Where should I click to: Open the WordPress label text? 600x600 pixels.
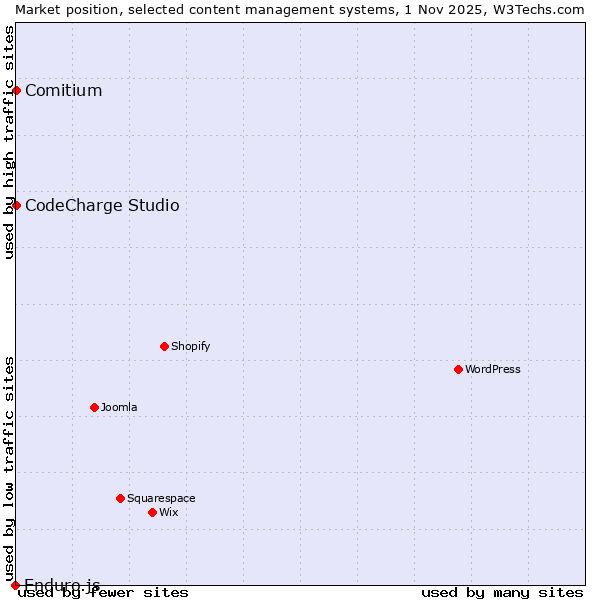[x=492, y=370]
